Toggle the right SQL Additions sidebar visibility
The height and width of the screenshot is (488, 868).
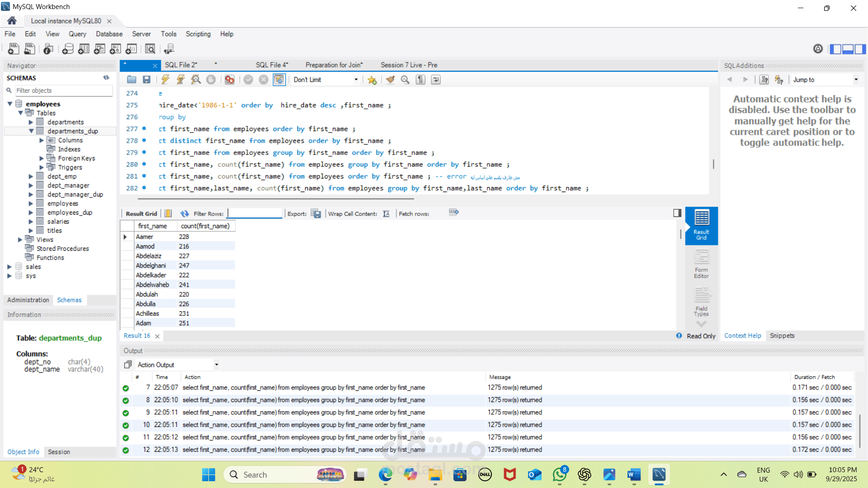pyautogui.click(x=860, y=49)
